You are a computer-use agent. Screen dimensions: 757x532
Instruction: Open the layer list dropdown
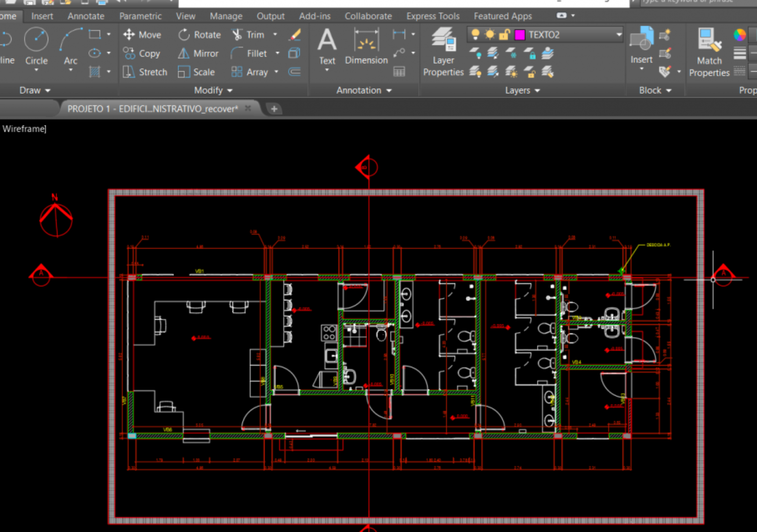coord(619,34)
